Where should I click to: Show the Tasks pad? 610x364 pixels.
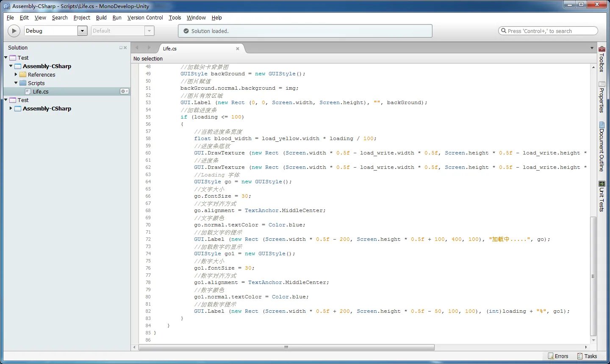pyautogui.click(x=587, y=356)
